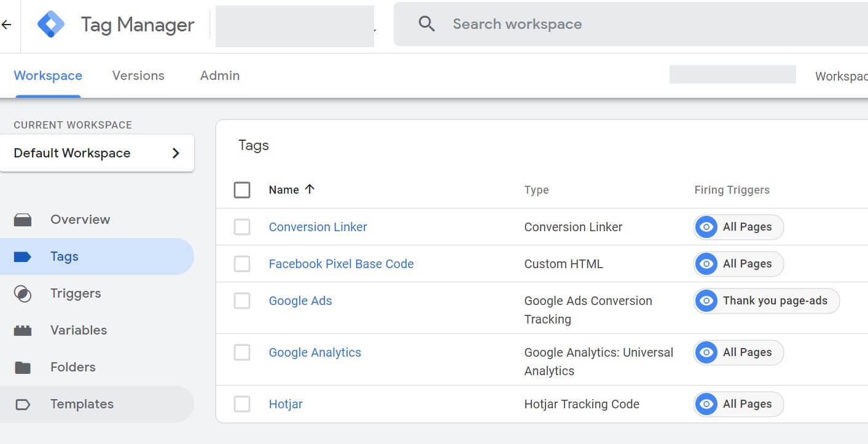Click All Pages trigger for Conversion Linker
The height and width of the screenshot is (444, 868).
pyautogui.click(x=739, y=227)
